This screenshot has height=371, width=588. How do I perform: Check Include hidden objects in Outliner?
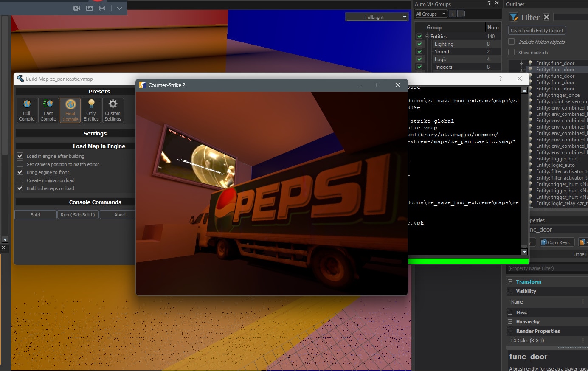[x=512, y=42]
